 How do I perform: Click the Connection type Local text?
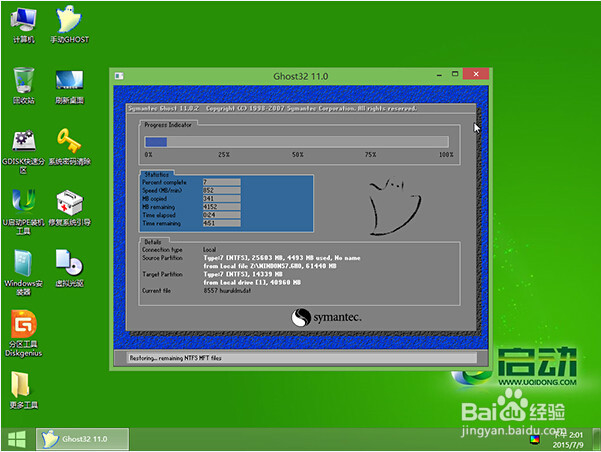point(210,250)
